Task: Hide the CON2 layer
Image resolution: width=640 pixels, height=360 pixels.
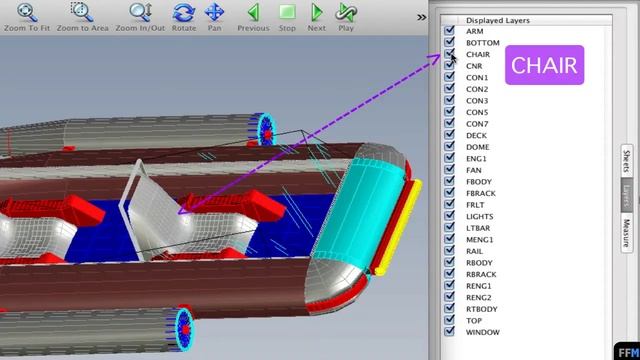Action: pyautogui.click(x=449, y=89)
